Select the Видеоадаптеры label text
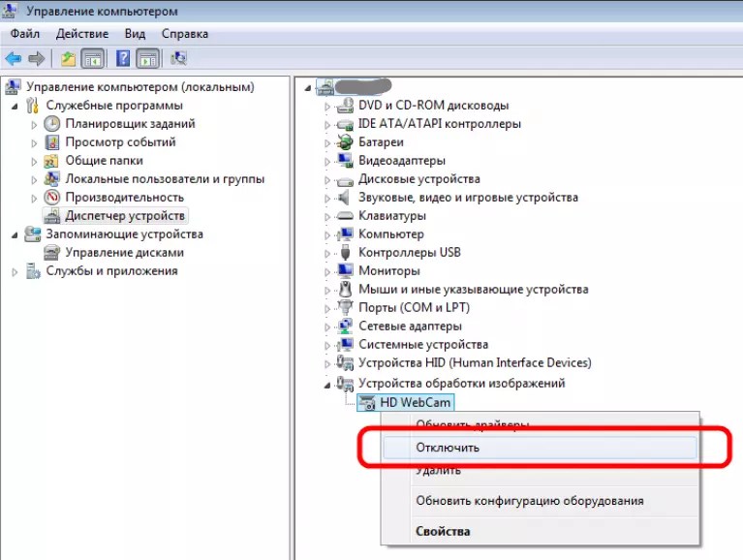Image resolution: width=743 pixels, height=560 pixels. [402, 160]
